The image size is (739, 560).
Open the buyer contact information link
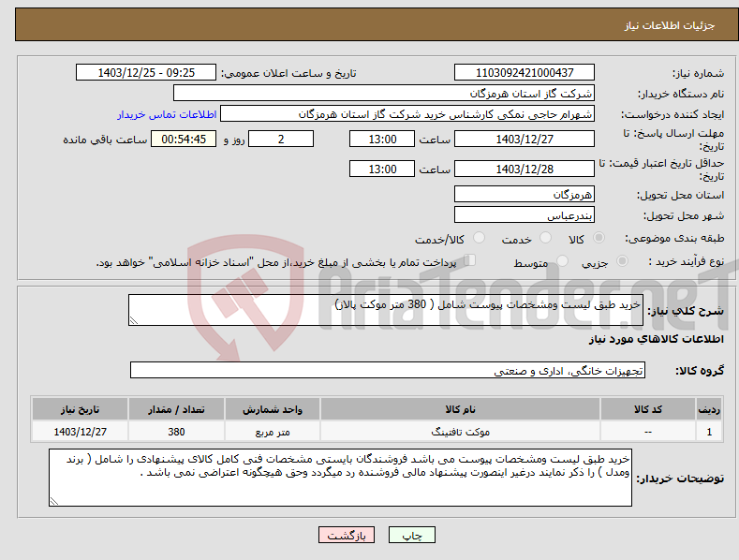pyautogui.click(x=167, y=114)
